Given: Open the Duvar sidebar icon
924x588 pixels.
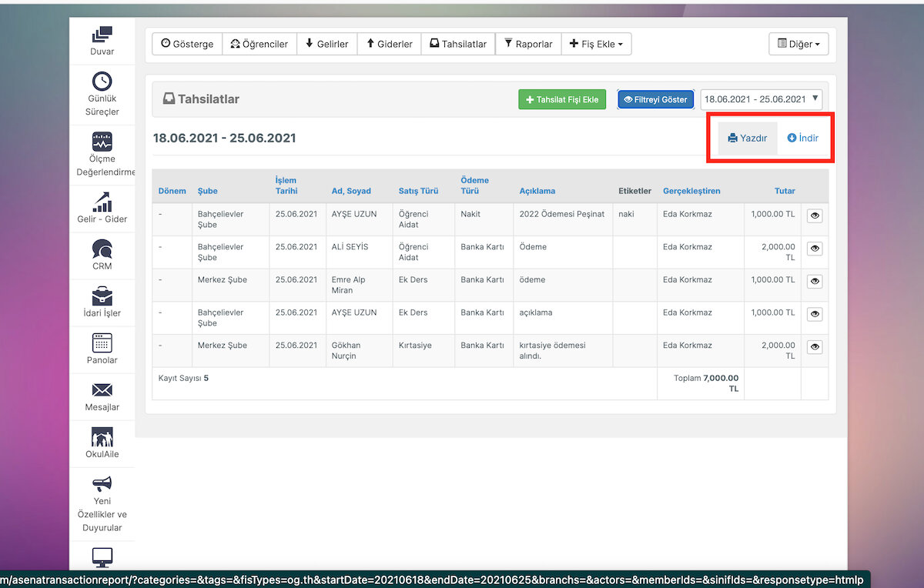Looking at the screenshot, I should [102, 35].
